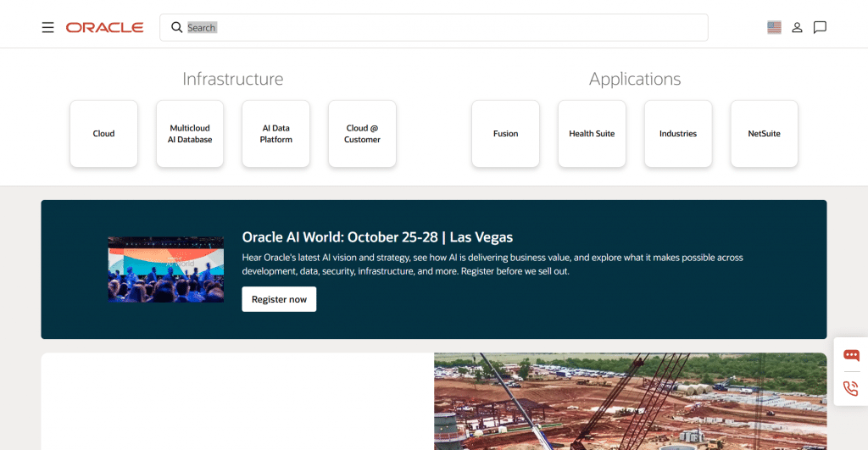868x450 pixels.
Task: Start live chat from red side widget
Action: pos(851,355)
